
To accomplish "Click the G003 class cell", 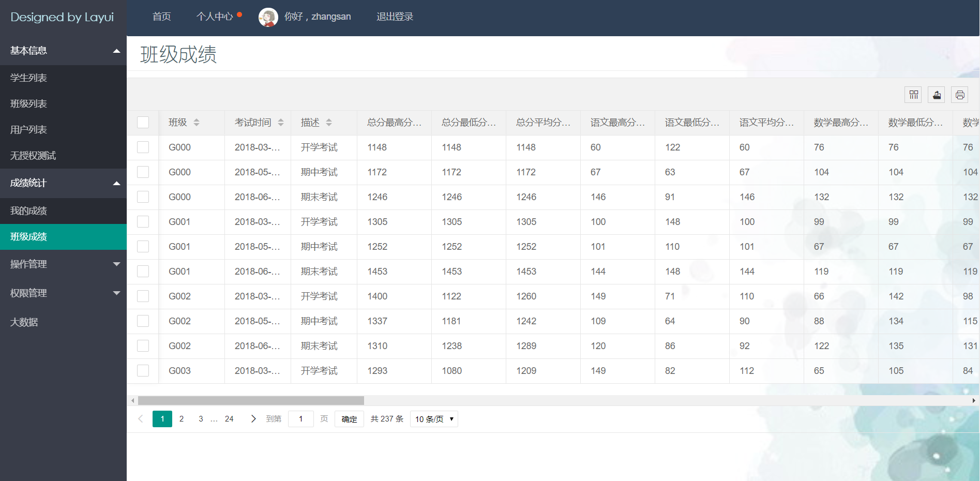I will point(191,371).
